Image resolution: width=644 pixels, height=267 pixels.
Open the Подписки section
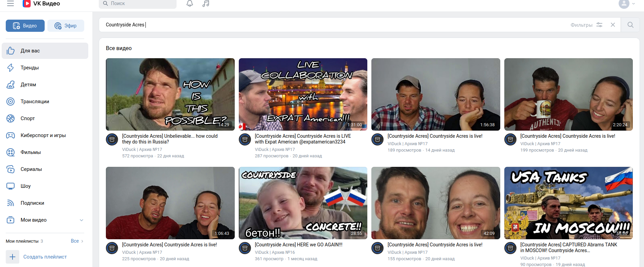(45, 203)
